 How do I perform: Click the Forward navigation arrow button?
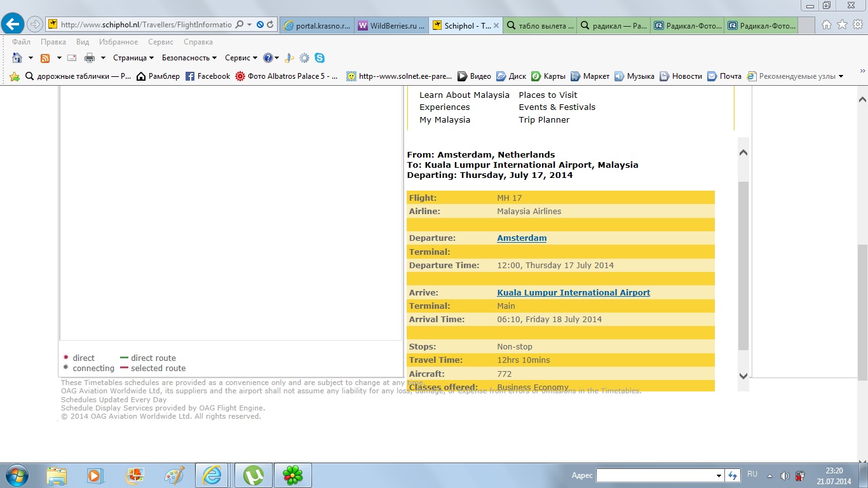35,25
